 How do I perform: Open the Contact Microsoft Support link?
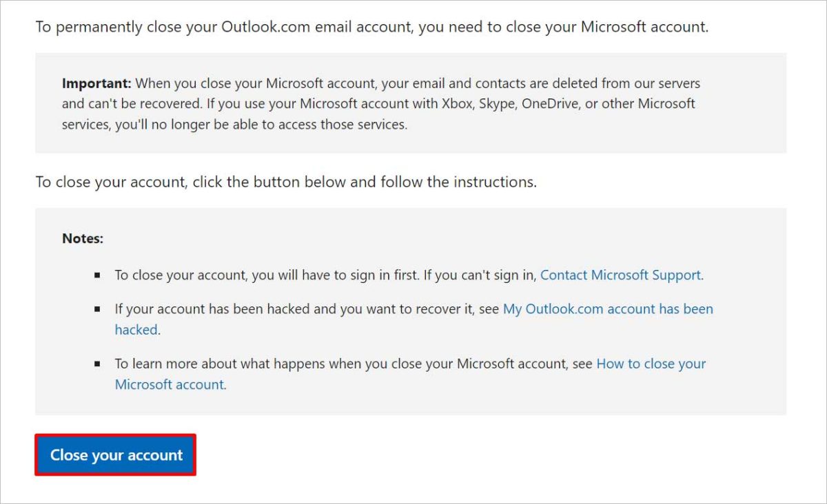tap(620, 275)
